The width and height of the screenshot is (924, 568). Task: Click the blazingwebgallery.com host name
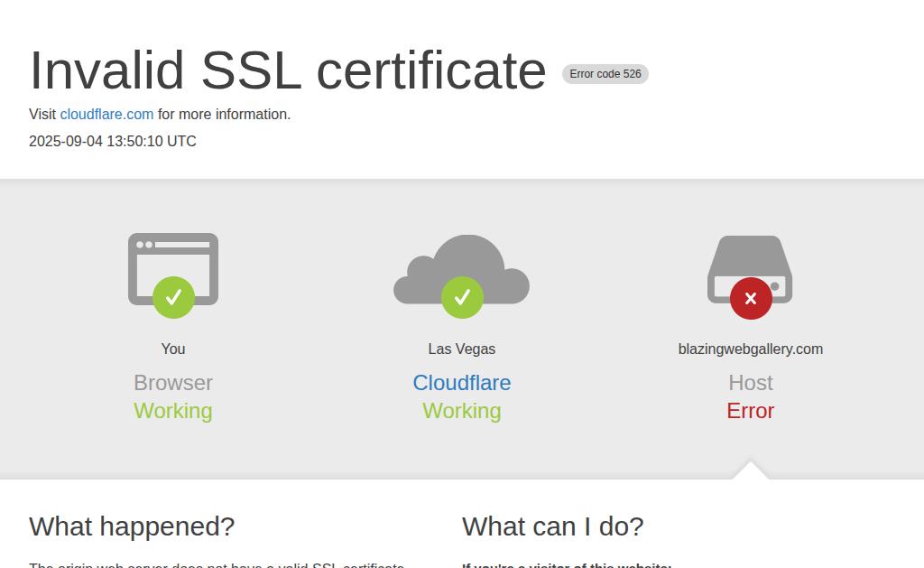(750, 349)
